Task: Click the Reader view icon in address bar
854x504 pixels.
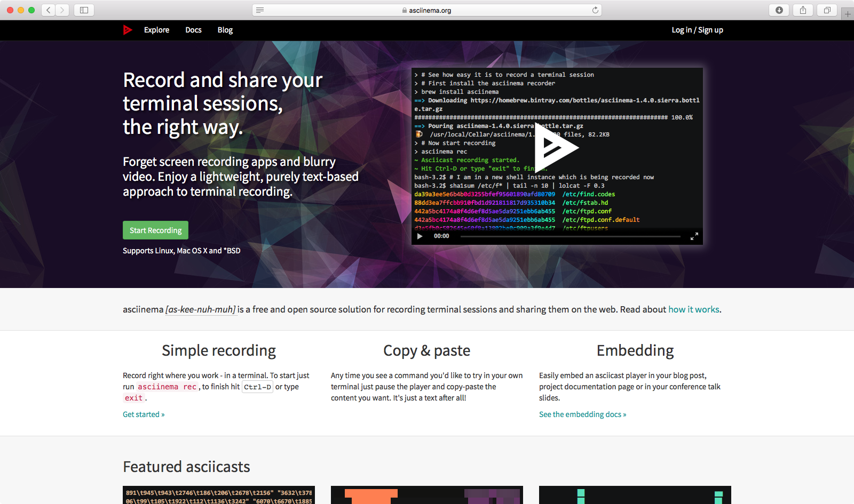Action: [260, 10]
